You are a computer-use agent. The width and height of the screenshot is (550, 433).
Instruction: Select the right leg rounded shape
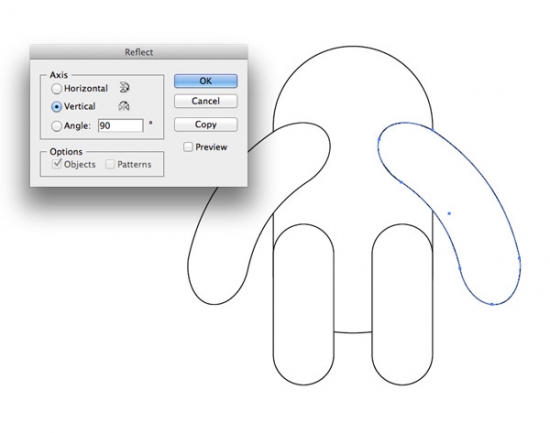point(403,305)
